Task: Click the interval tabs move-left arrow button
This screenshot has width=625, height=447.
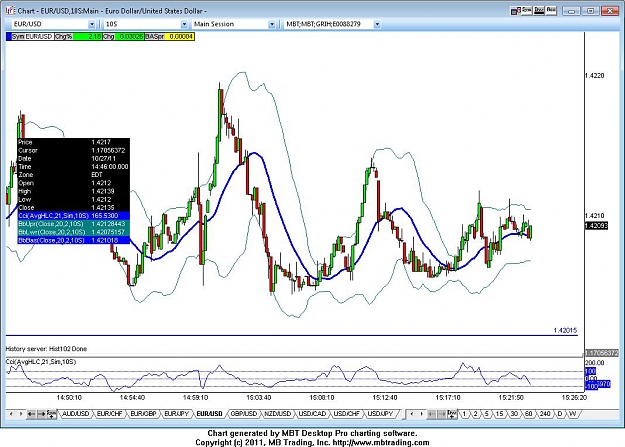Action: 431,414
